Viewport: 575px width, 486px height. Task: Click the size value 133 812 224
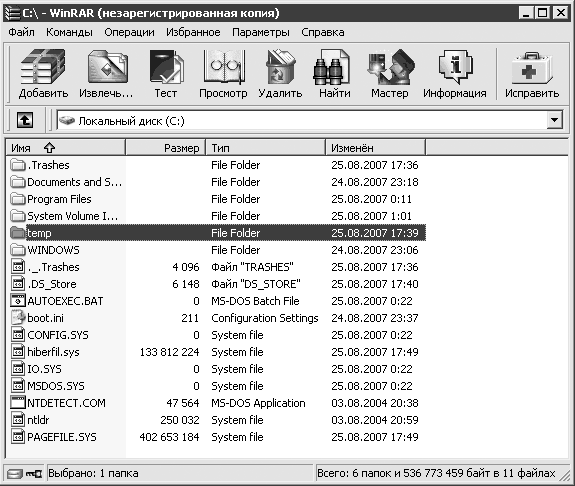pos(169,352)
